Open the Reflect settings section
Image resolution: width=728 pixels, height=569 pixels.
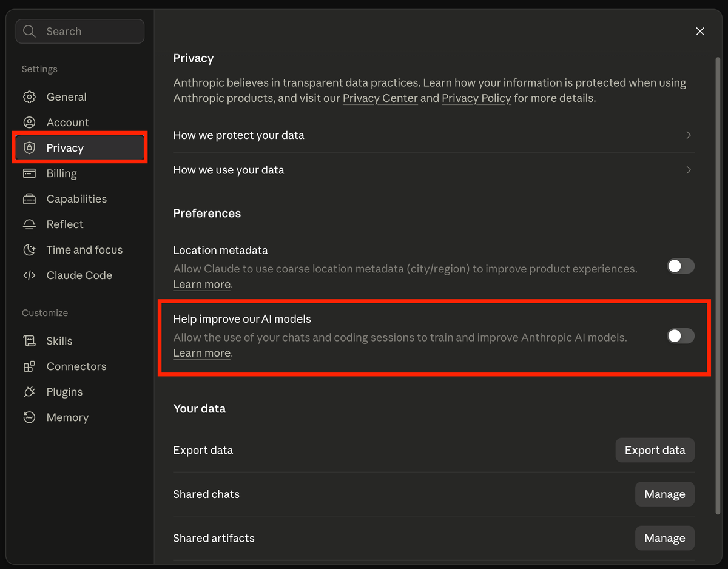click(x=80, y=224)
